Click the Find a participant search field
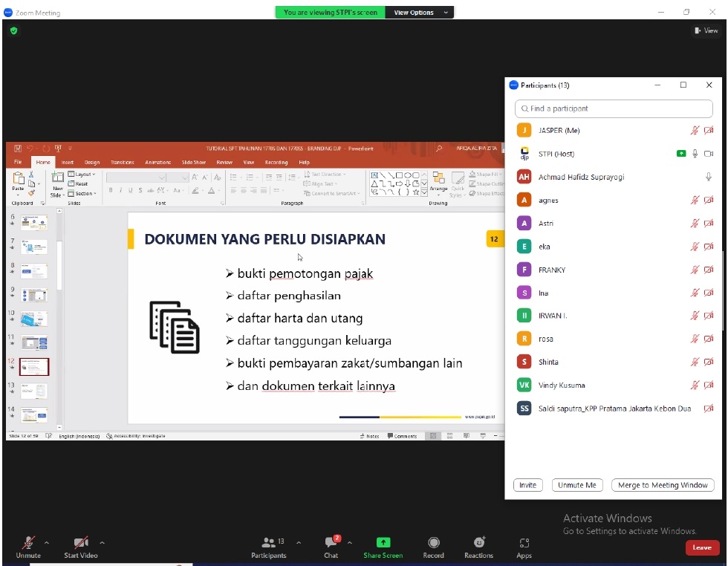728x566 pixels. tap(614, 108)
